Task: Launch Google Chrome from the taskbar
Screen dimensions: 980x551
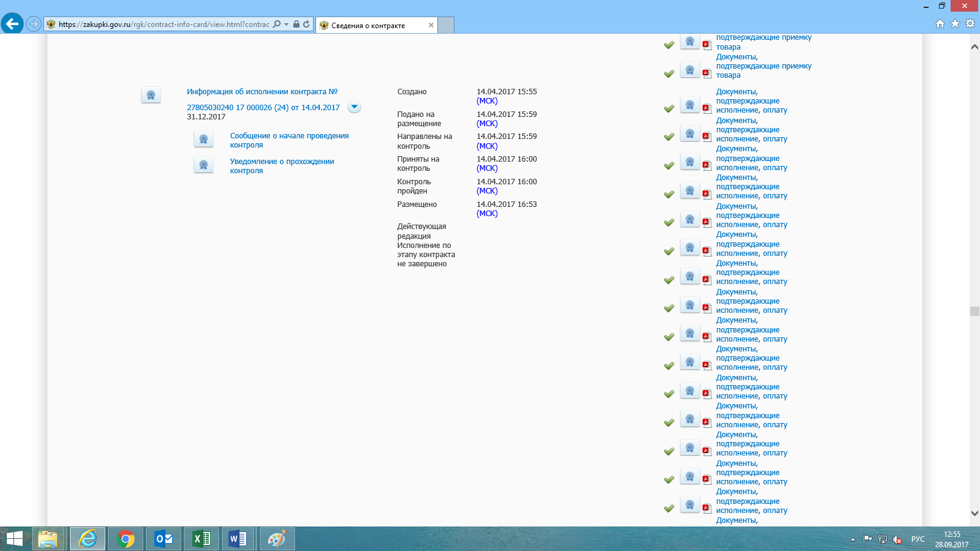Action: click(x=126, y=539)
